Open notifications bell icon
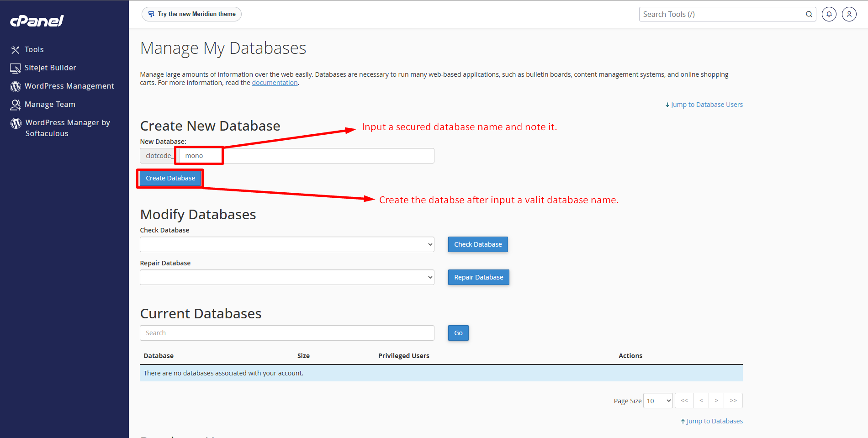Screen dimensions: 868x438 coord(829,14)
